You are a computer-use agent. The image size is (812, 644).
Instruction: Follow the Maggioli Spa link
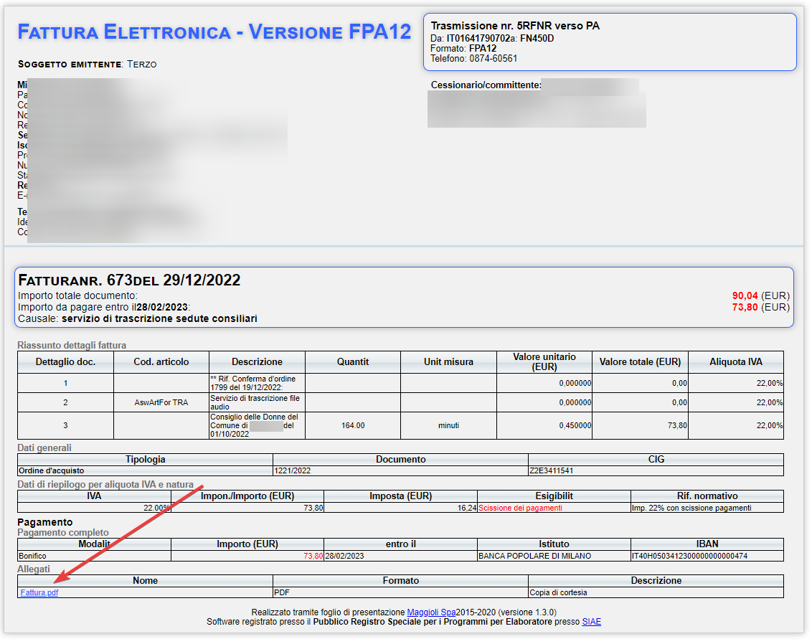click(431, 612)
